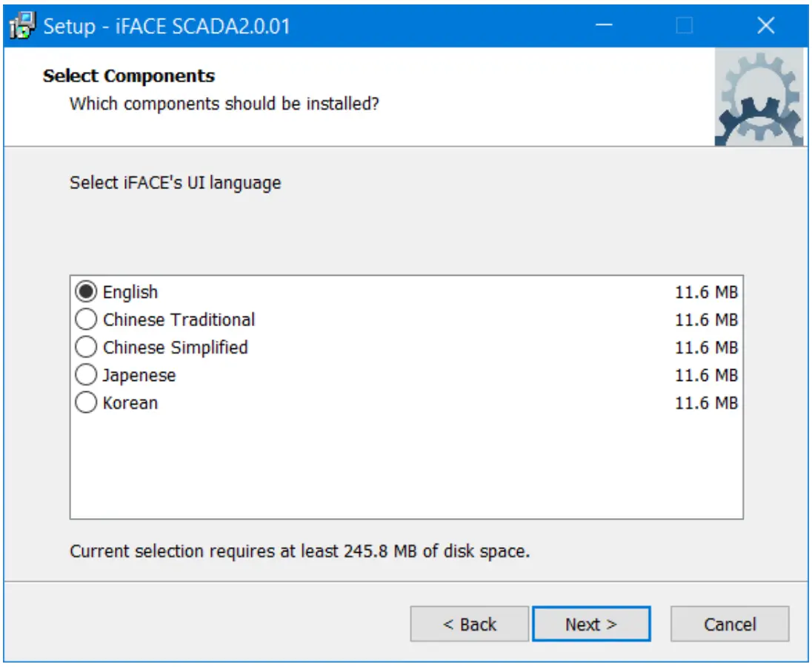
Task: Choose the Korean radio option
Action: tap(87, 403)
